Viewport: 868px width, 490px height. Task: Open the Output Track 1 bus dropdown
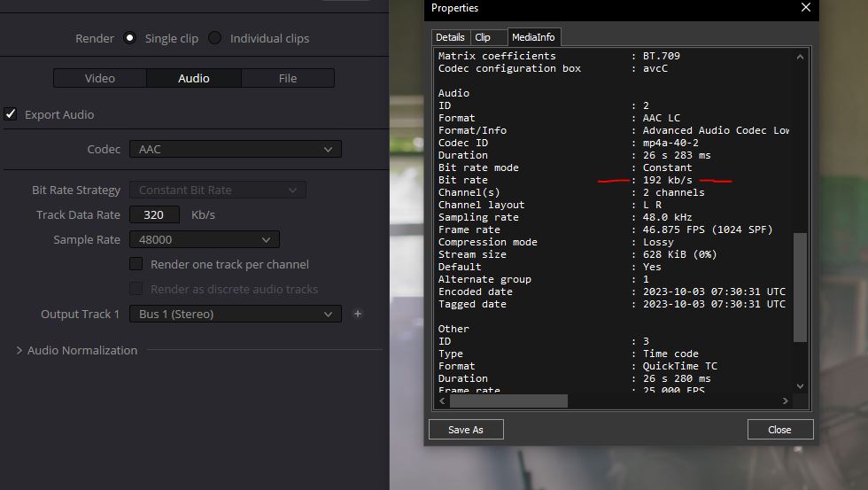click(x=236, y=314)
